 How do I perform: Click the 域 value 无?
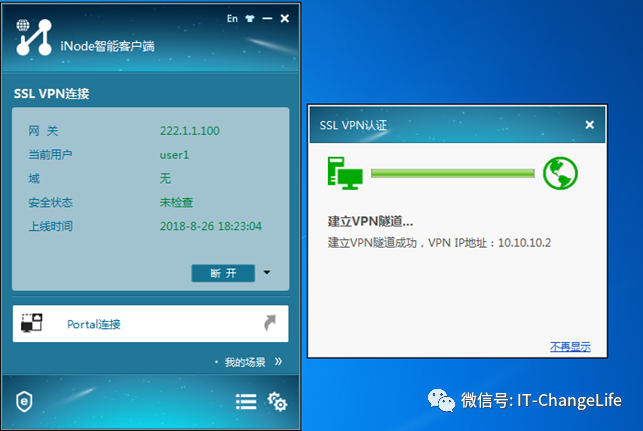click(x=165, y=178)
